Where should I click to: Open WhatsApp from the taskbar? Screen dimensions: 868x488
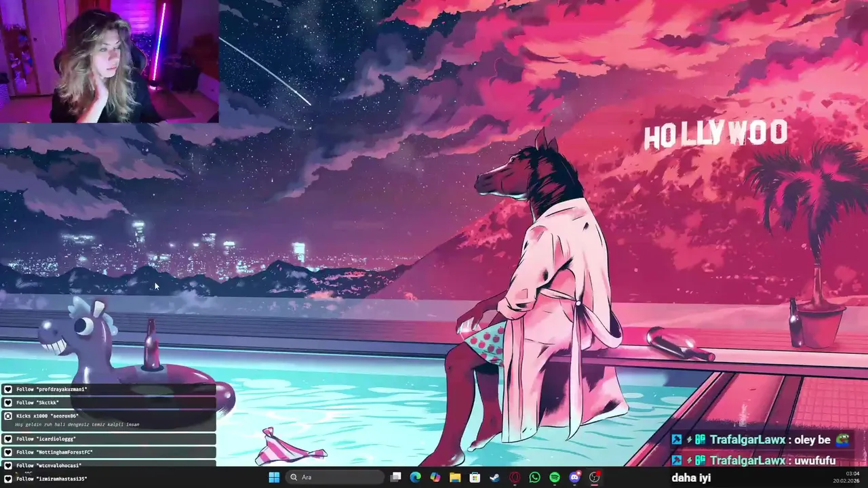[534, 477]
